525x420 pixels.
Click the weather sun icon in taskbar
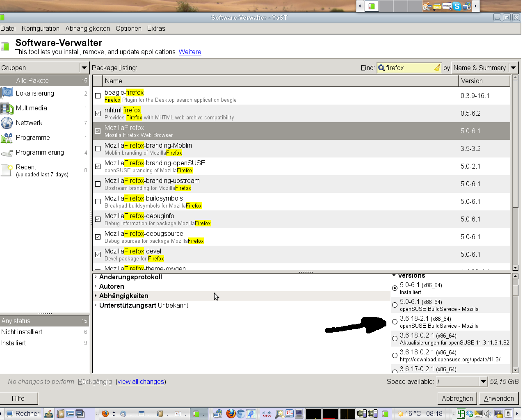tap(401, 414)
